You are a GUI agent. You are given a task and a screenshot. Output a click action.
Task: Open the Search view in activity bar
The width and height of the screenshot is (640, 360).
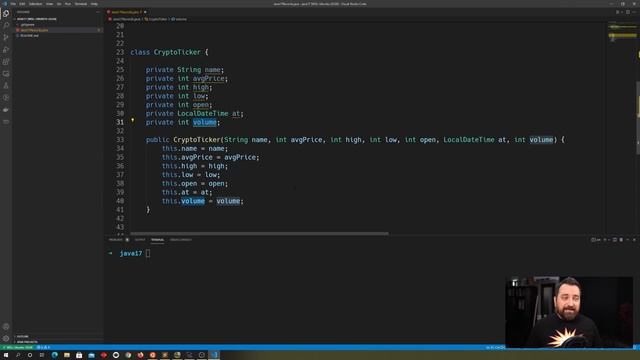[x=6, y=25]
